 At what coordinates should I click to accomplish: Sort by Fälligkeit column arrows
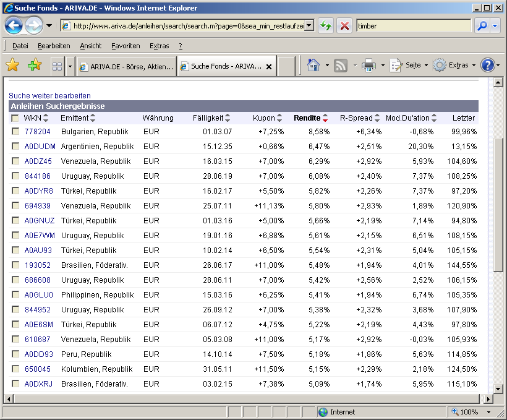click(x=228, y=118)
